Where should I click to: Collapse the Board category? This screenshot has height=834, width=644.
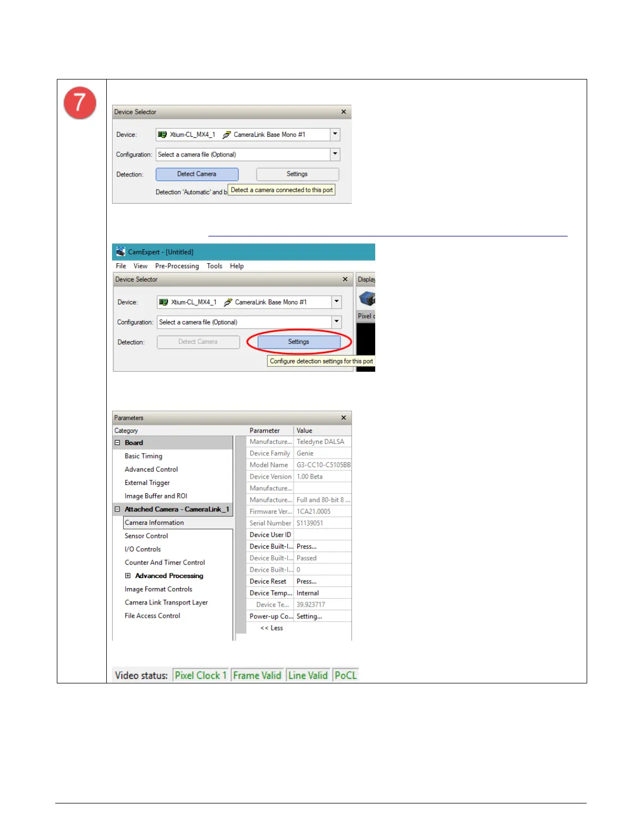point(117,443)
